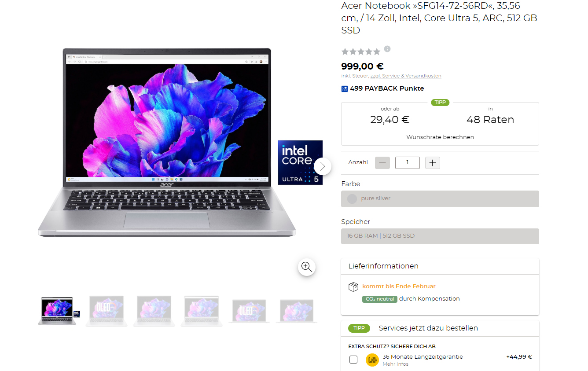Click the Langzeitgarantie yellow badge icon
This screenshot has width=588, height=371.
[x=372, y=360]
